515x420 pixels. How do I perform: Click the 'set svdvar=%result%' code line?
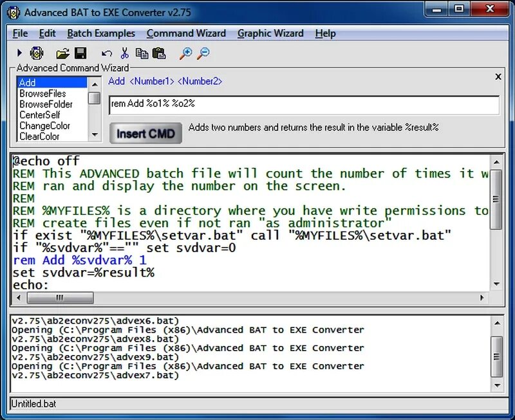point(84,273)
